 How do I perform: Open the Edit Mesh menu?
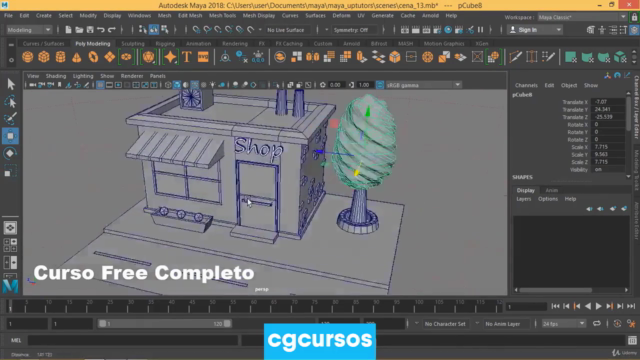pos(190,16)
